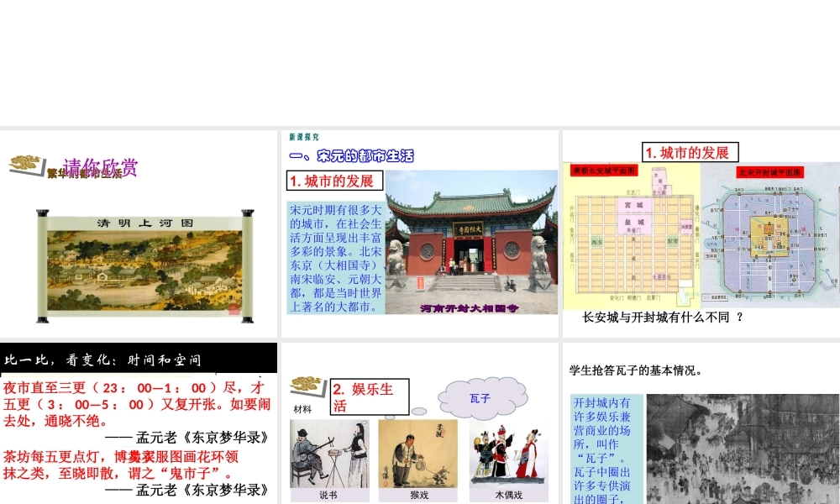Click the 大相国寺 temple gate photo
The width and height of the screenshot is (840, 504).
click(471, 242)
